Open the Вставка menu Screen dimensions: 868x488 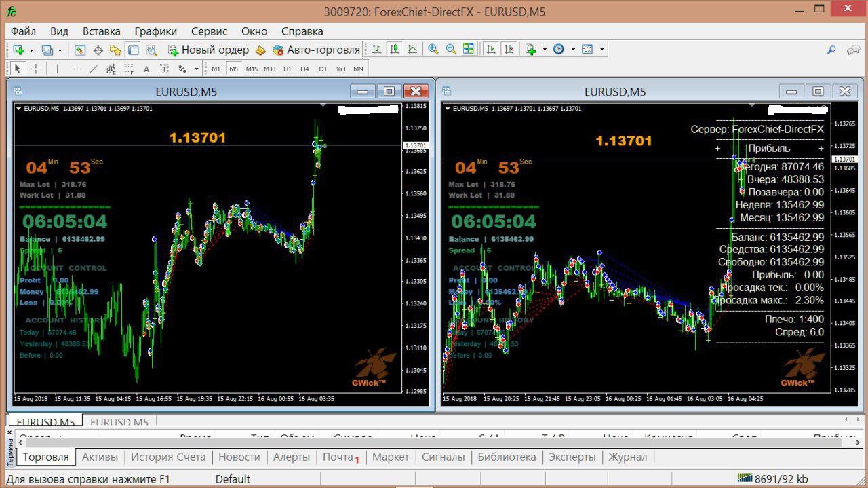pos(102,31)
